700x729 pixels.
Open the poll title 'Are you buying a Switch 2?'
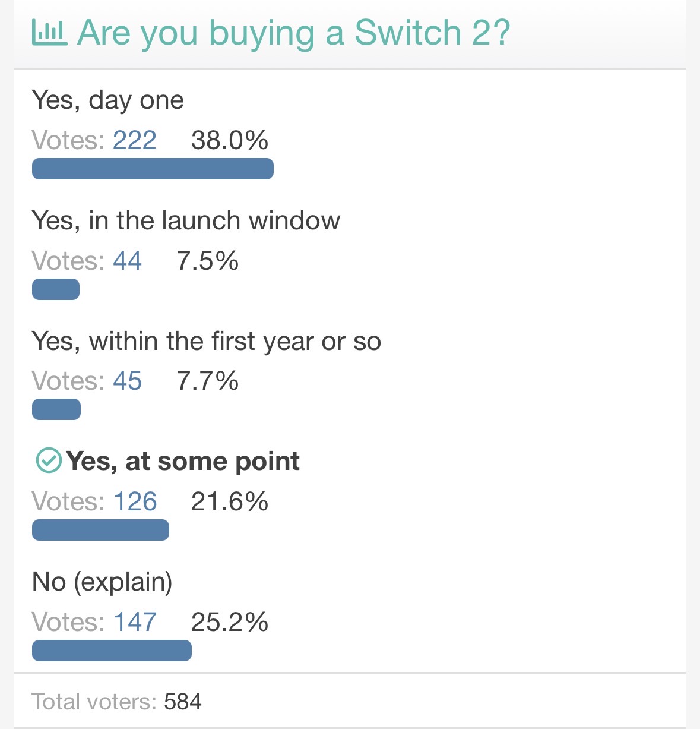tap(293, 32)
